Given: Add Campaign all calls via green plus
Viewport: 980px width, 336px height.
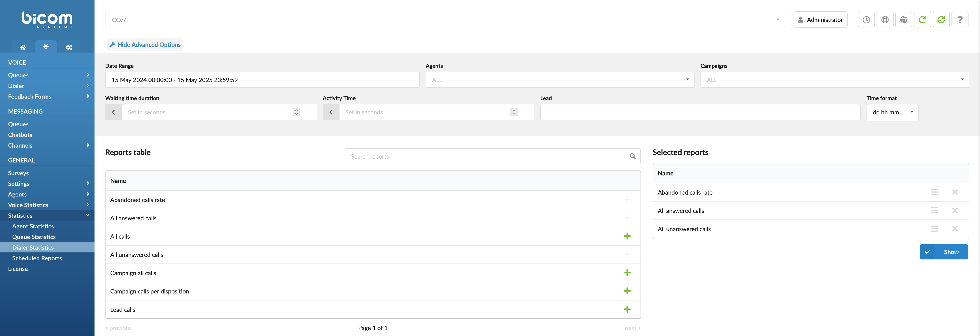Looking at the screenshot, I should [x=627, y=273].
